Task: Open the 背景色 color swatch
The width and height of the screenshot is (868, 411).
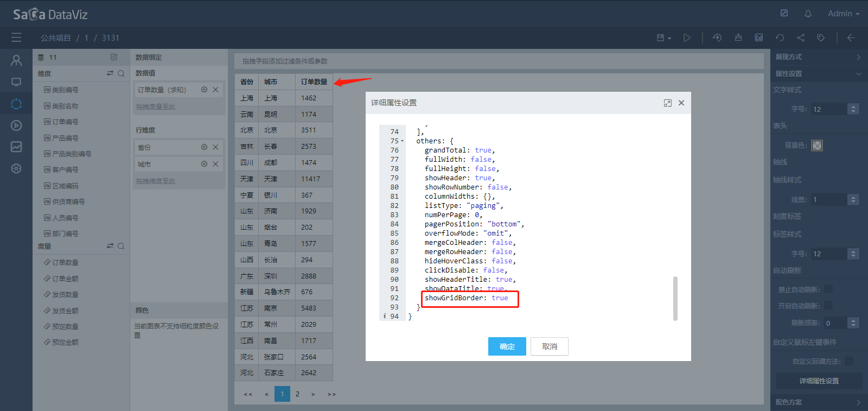Action: (x=816, y=146)
